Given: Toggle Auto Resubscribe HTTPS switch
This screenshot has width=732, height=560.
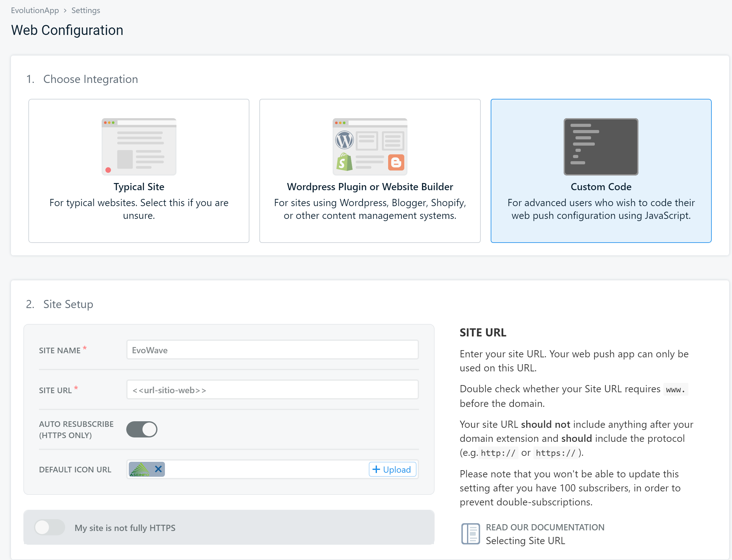Looking at the screenshot, I should tap(142, 429).
